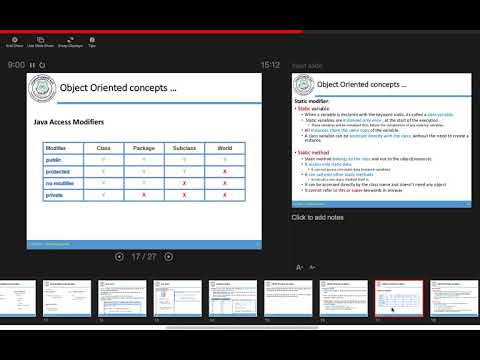Click the Subclass column header
The width and height of the screenshot is (480, 360).
184,148
